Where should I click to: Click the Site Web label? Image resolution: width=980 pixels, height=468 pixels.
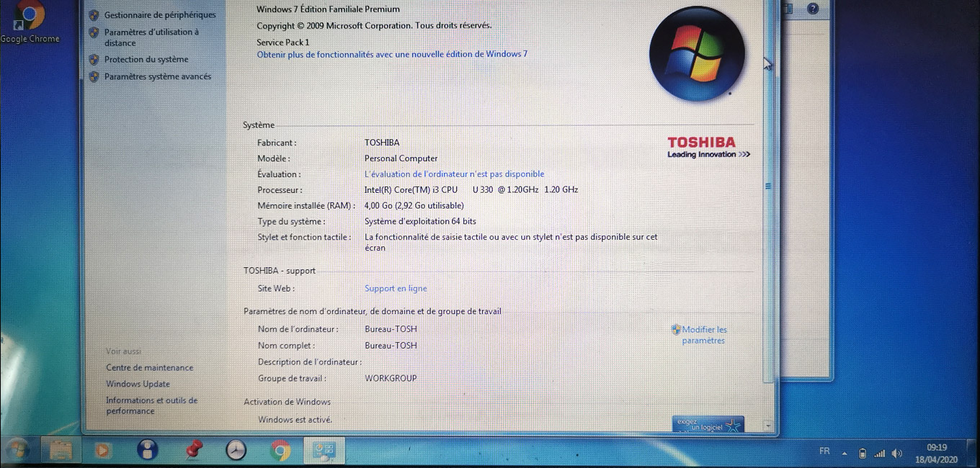(x=276, y=289)
